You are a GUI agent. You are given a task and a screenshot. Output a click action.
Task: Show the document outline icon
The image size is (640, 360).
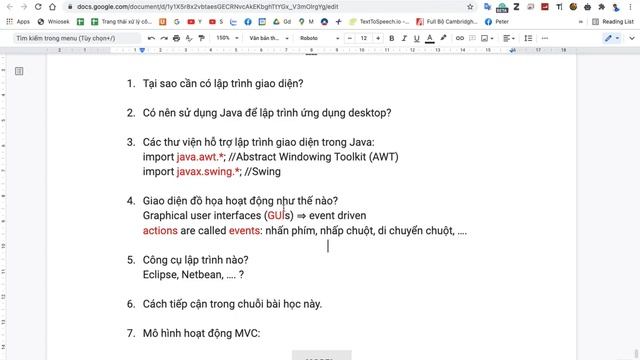click(19, 71)
